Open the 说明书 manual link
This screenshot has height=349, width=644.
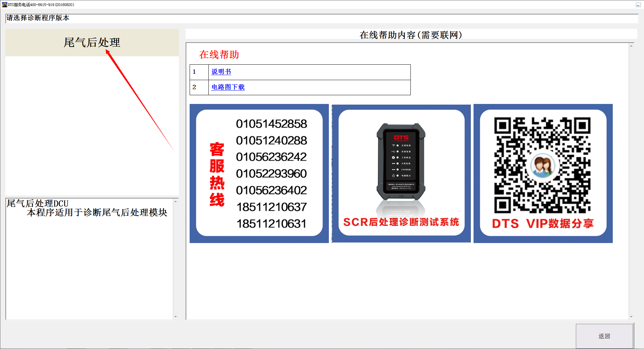221,72
